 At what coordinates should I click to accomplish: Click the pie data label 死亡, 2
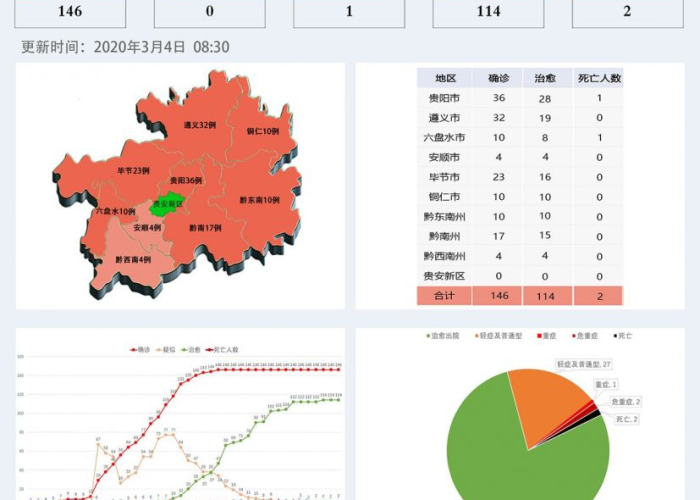tap(627, 419)
